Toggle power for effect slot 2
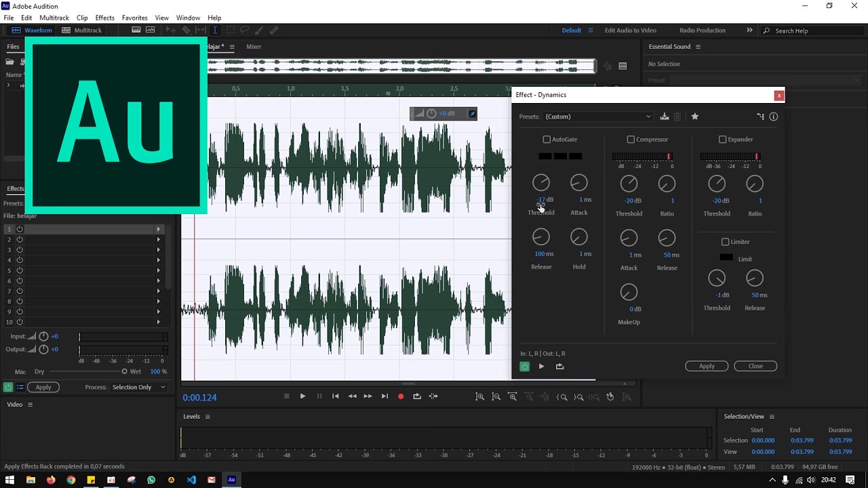 [x=20, y=239]
